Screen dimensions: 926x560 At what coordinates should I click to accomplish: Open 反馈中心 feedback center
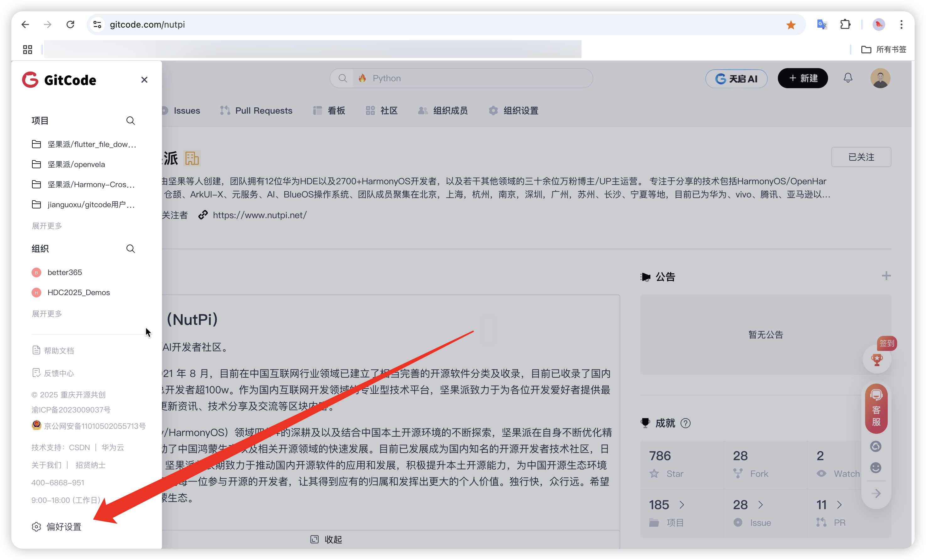[53, 373]
